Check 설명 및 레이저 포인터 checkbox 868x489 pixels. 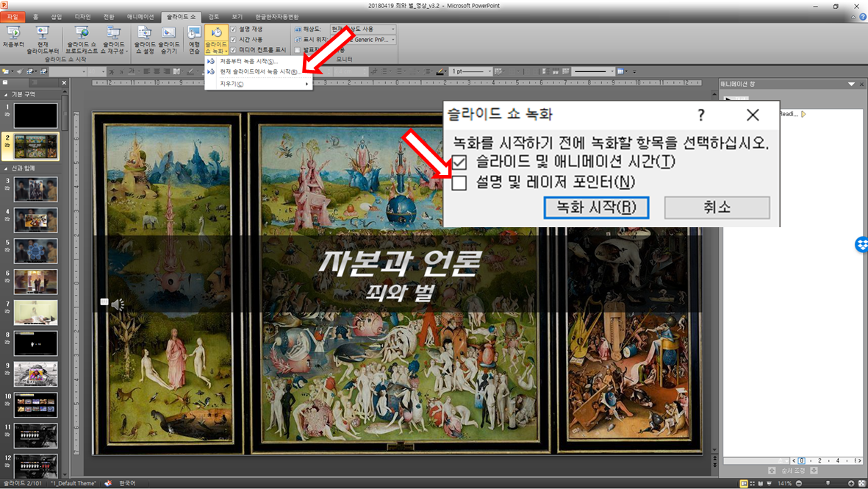pos(459,183)
